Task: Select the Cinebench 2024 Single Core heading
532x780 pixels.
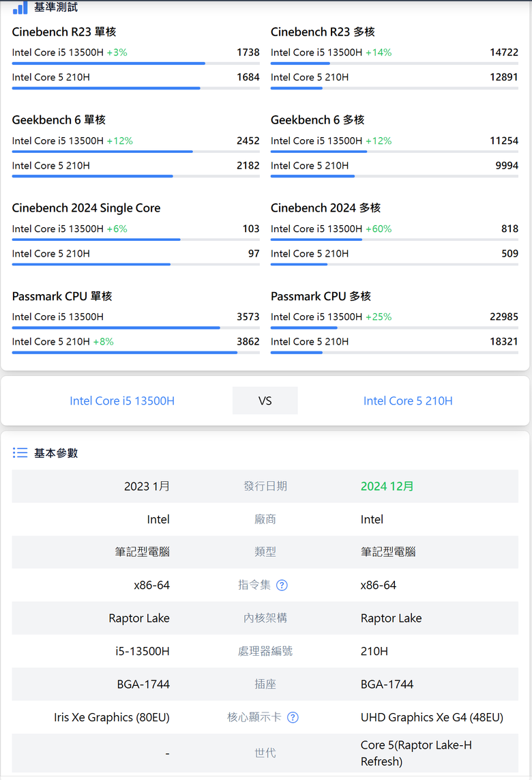Action: coord(86,208)
